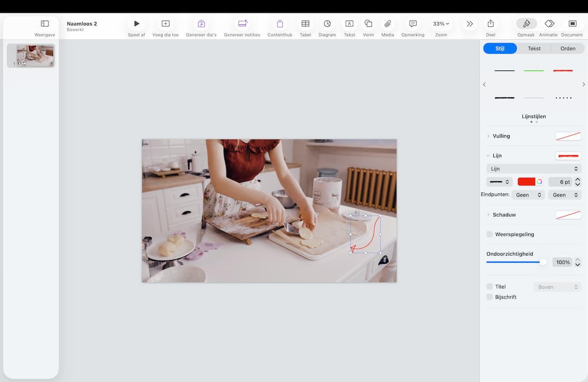Select the red rough line style
588x382 pixels.
[563, 71]
